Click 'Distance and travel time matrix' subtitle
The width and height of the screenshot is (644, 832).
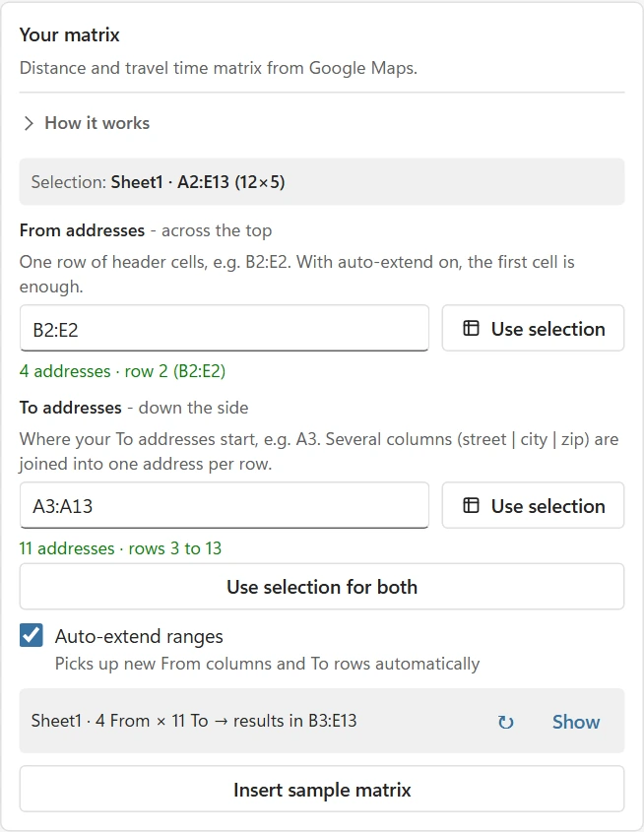tap(219, 68)
